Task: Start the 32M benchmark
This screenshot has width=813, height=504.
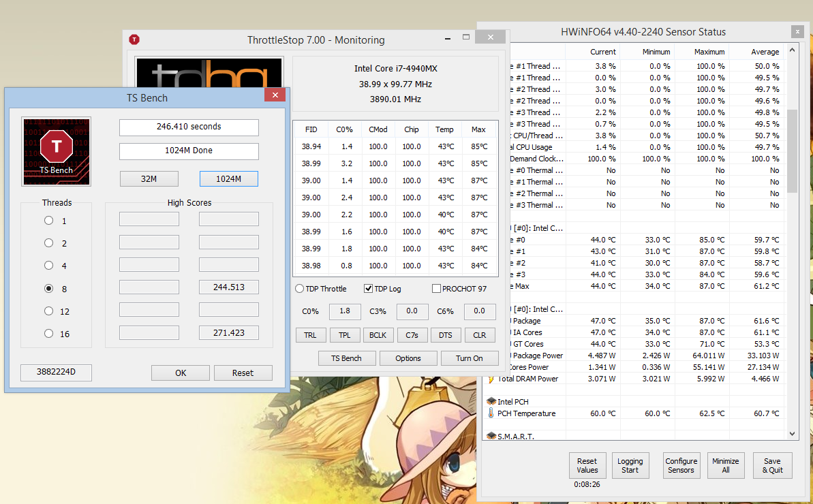Action: click(149, 178)
